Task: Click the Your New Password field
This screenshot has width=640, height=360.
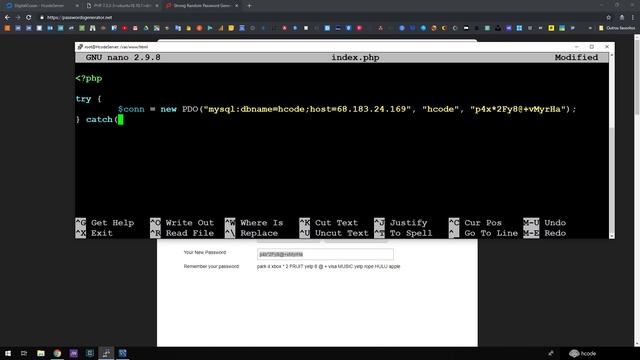Action: point(325,254)
